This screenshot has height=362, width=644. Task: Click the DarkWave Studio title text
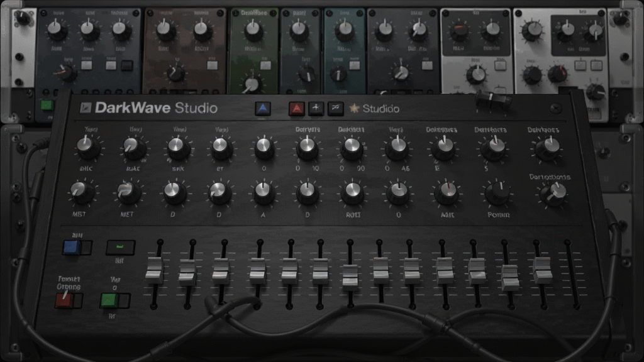pos(156,108)
